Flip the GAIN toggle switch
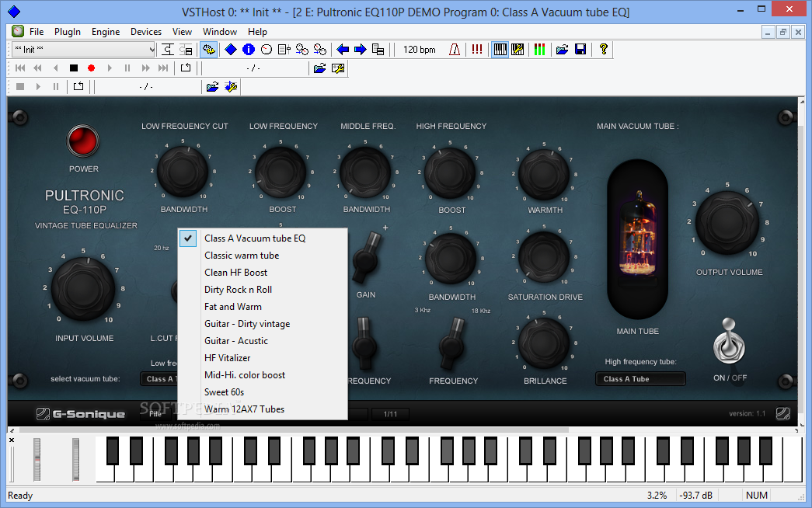This screenshot has height=508, width=812. tap(366, 258)
